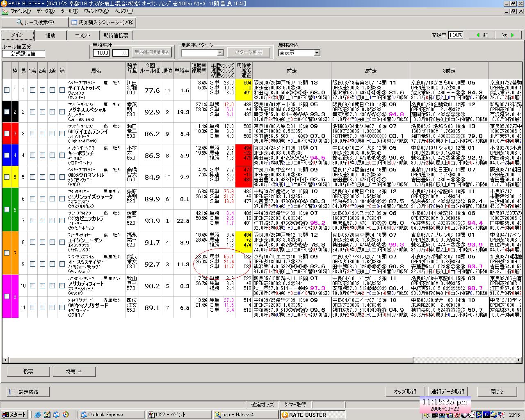Check 2着 for horse 11 ヤマノブリザード
Image resolution: width=525 pixels, height=420 pixels.
click(42, 308)
